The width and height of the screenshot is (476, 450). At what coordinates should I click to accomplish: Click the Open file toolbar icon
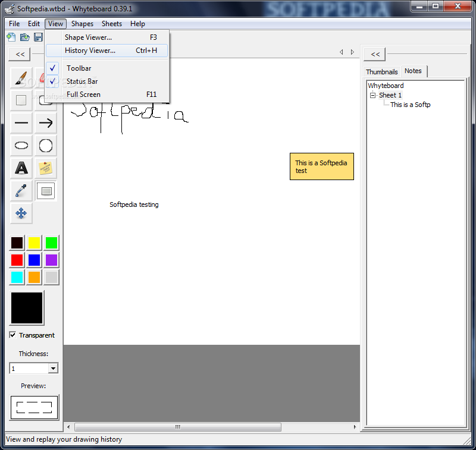[24, 37]
